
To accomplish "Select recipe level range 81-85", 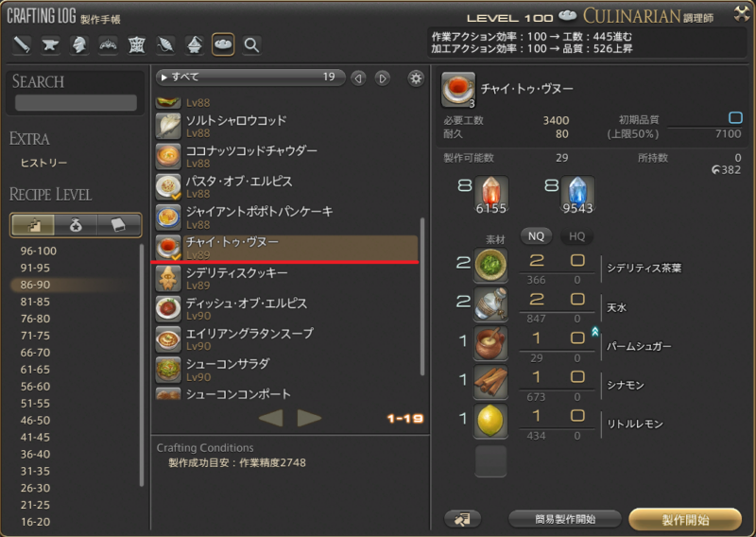I will click(x=35, y=302).
